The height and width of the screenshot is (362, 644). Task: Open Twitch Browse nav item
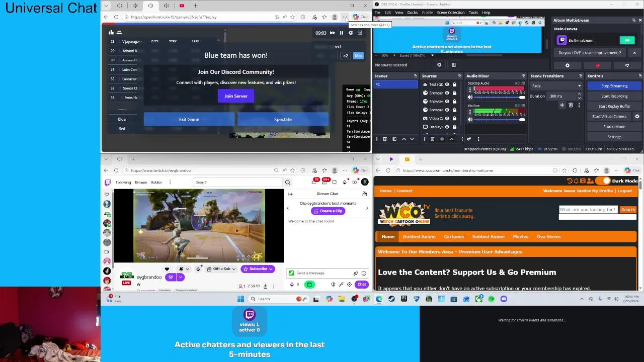click(x=141, y=183)
